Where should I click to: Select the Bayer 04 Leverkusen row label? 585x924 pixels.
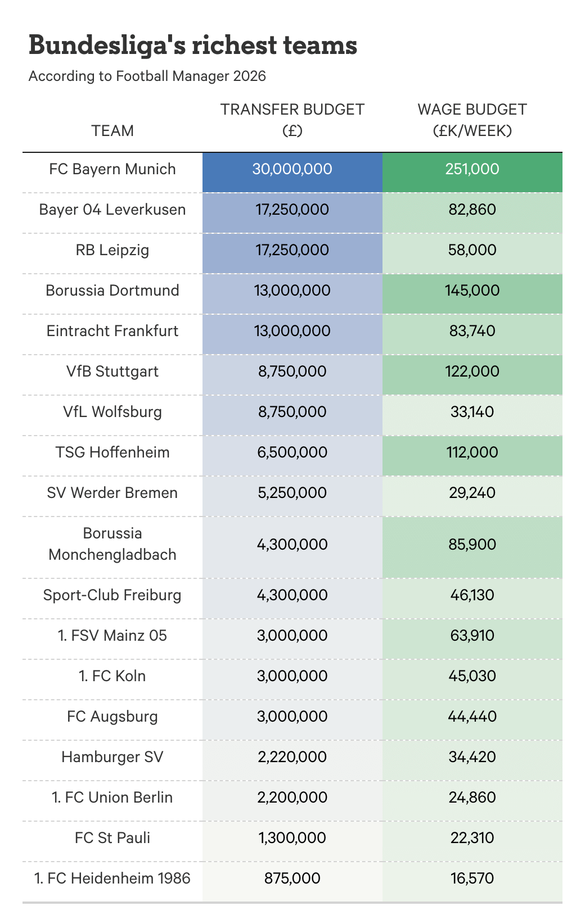112,210
